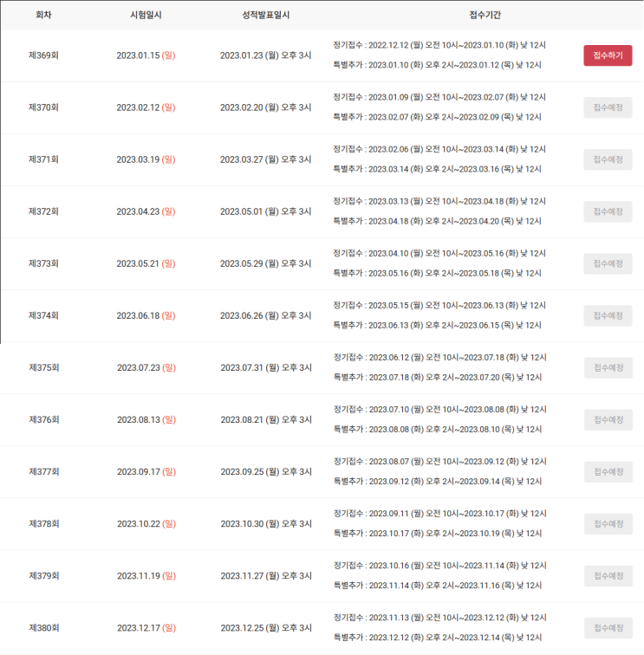
Task: Click score release date 2023.05.01 (월) 오후 3시
Action: (265, 211)
